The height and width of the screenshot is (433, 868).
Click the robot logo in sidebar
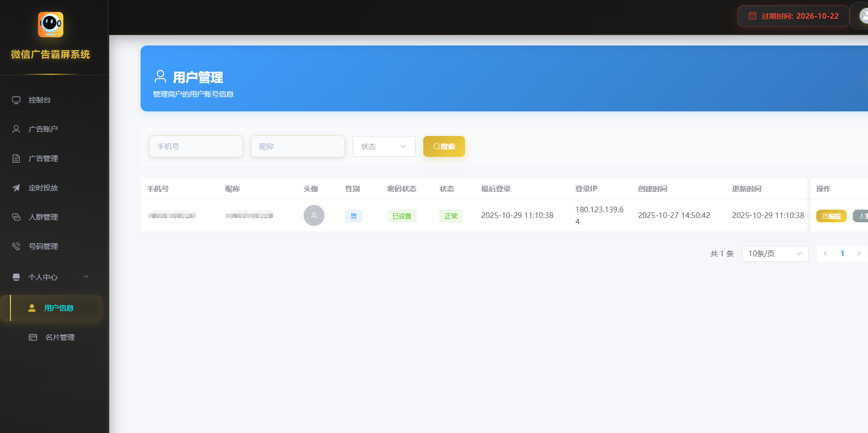click(x=51, y=25)
